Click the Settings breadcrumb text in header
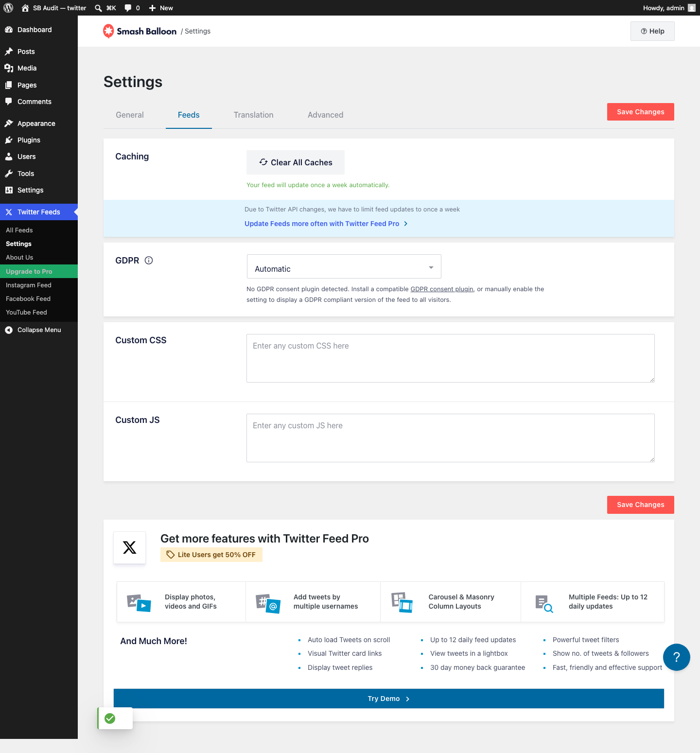700x753 pixels. [x=198, y=31]
